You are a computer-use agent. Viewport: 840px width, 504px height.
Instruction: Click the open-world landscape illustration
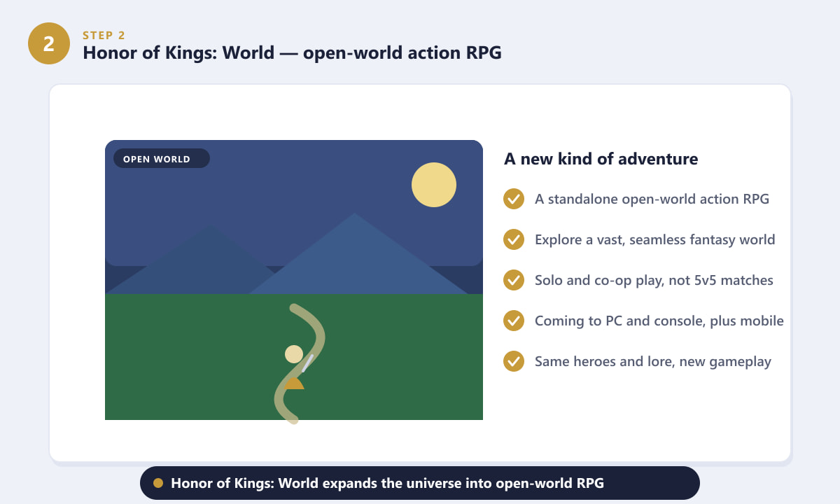coord(294,280)
